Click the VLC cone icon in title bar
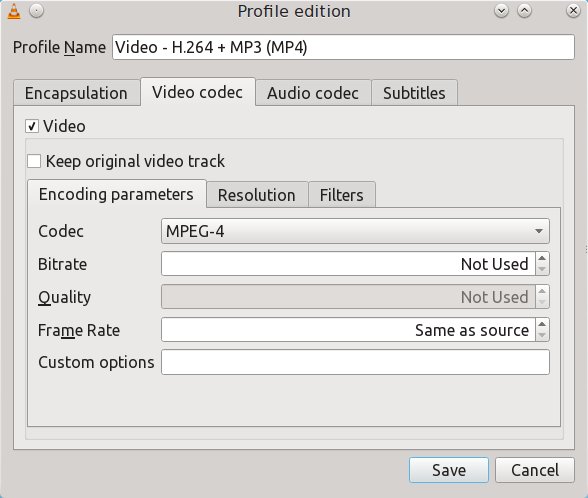This screenshot has height=498, width=588. [14, 11]
